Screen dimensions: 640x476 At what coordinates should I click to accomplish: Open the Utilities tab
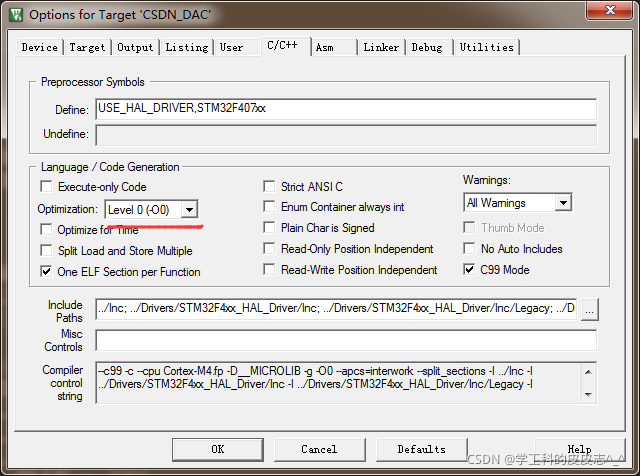(487, 47)
